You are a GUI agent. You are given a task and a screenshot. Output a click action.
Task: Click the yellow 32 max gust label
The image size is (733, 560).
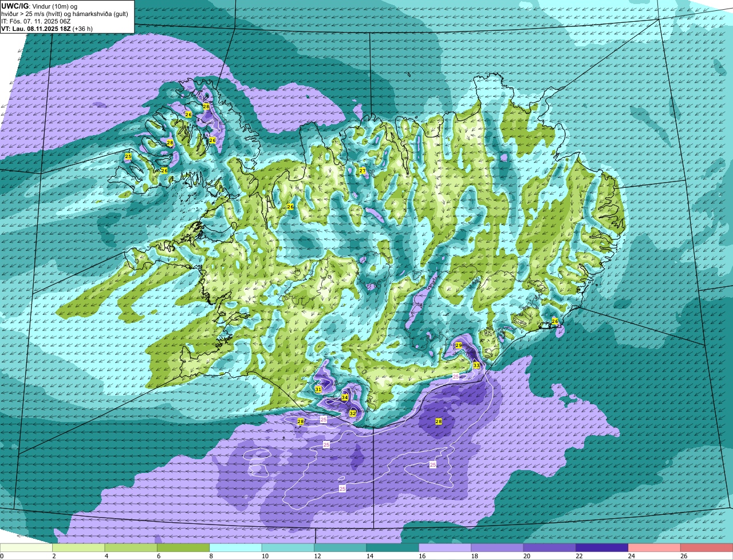click(x=353, y=413)
